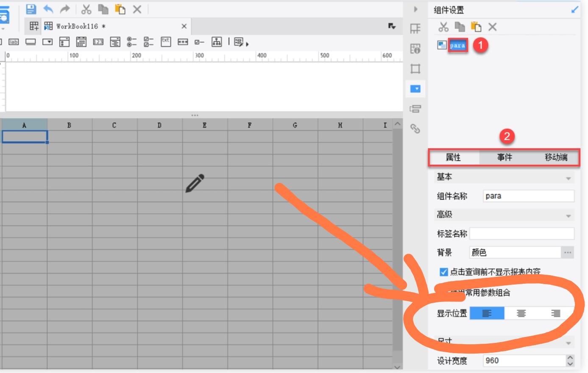
Task: Switch to the 移动端 tab
Action: click(x=556, y=157)
